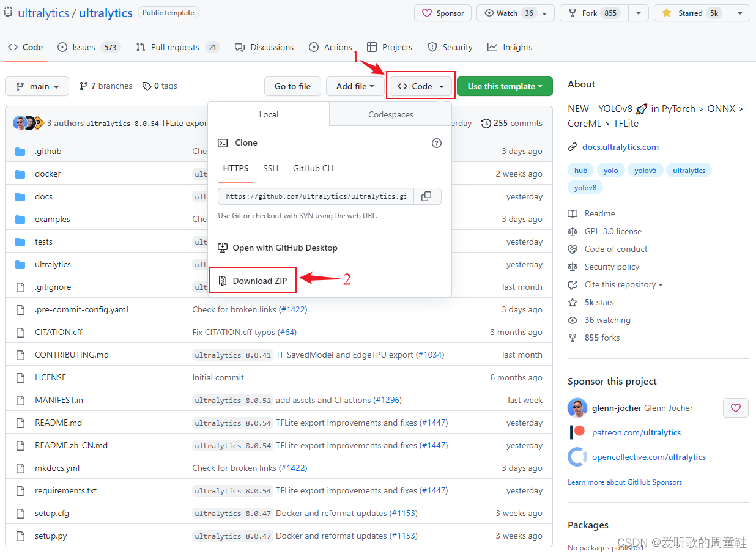Image resolution: width=756 pixels, height=554 pixels.
Task: Click the Code of conduct heart icon
Action: tap(573, 249)
